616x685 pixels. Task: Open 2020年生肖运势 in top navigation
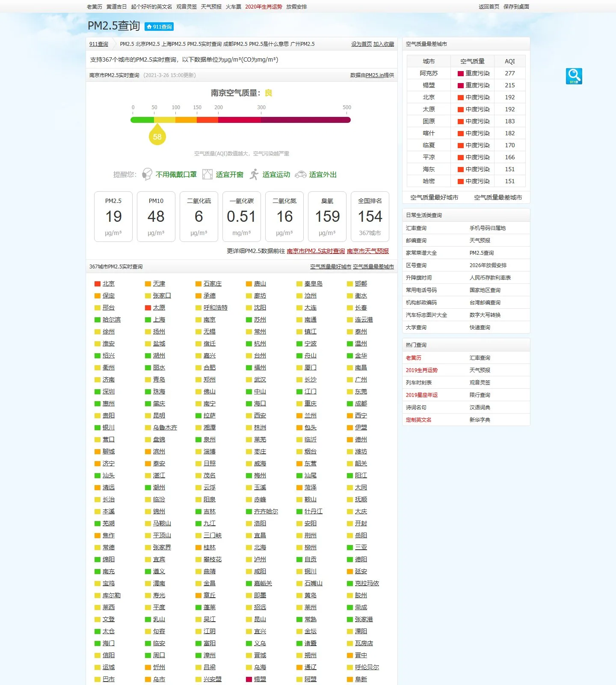click(x=264, y=7)
